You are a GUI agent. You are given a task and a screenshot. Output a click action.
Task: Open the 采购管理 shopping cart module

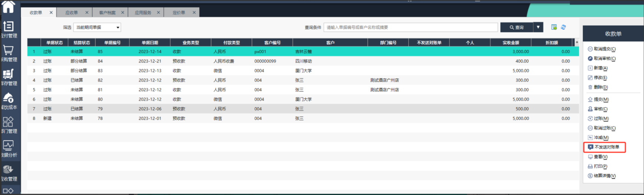tap(8, 51)
